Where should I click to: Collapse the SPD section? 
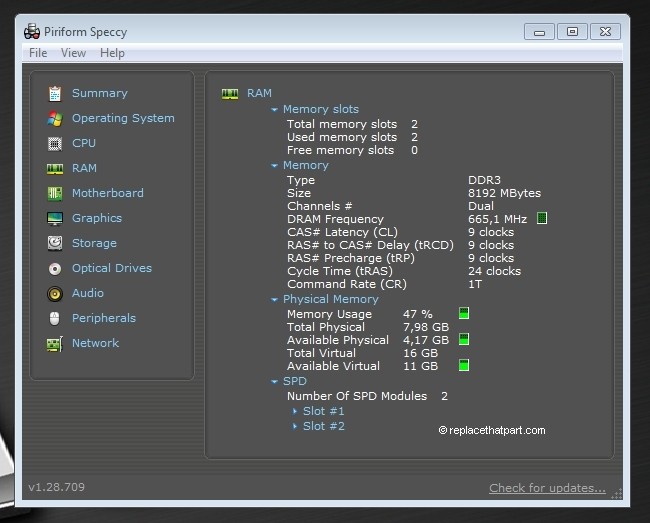(x=274, y=381)
